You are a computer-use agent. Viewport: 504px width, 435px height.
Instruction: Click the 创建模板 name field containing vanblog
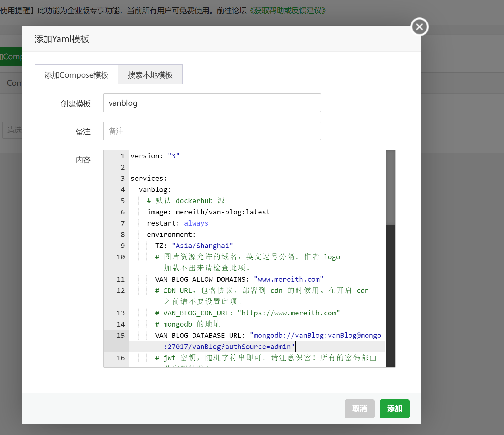tap(212, 103)
